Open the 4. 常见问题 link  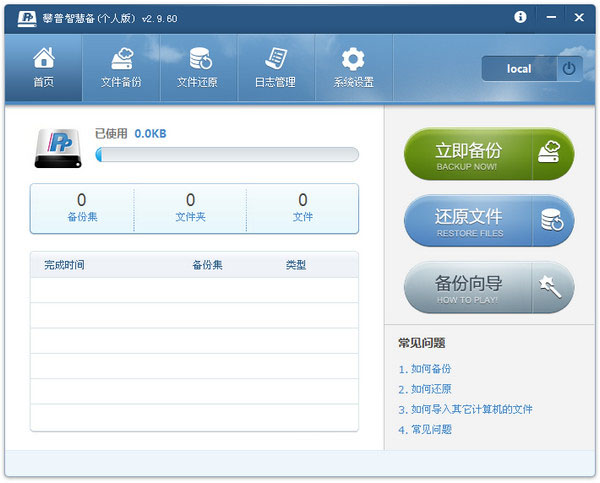(x=424, y=430)
